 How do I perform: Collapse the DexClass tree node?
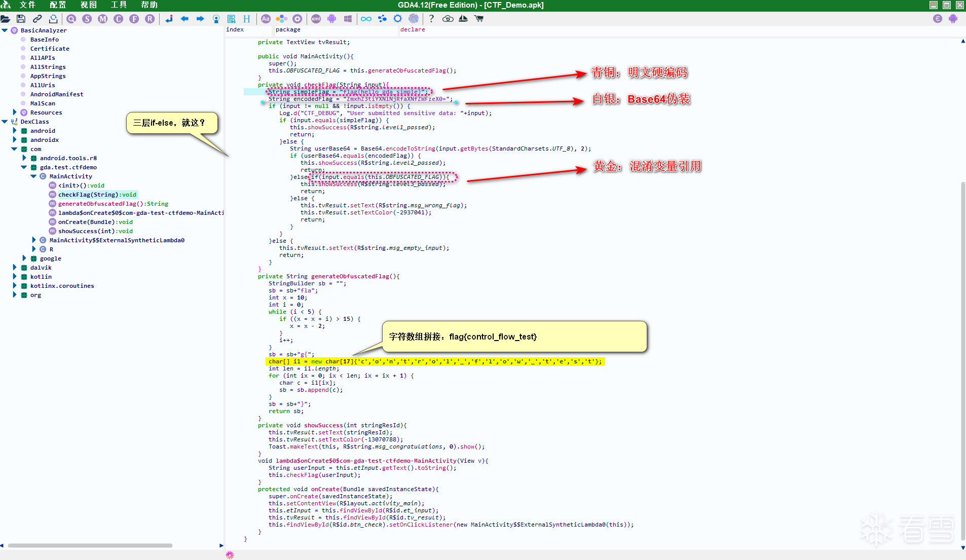point(5,122)
